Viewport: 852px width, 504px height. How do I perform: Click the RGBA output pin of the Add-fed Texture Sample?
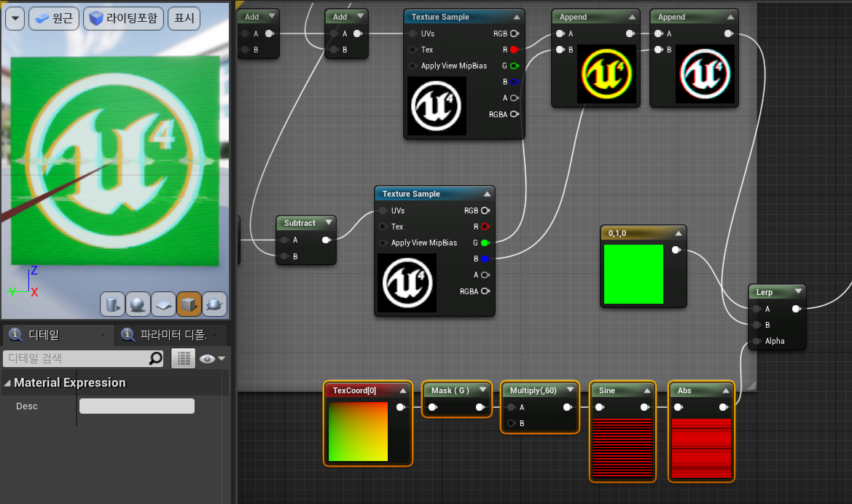(514, 114)
